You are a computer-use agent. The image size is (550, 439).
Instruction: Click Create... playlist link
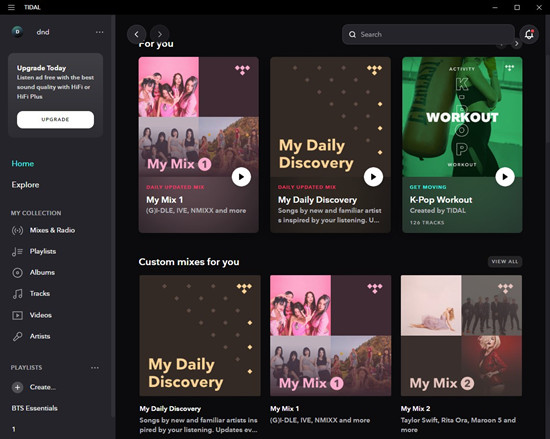tap(43, 387)
